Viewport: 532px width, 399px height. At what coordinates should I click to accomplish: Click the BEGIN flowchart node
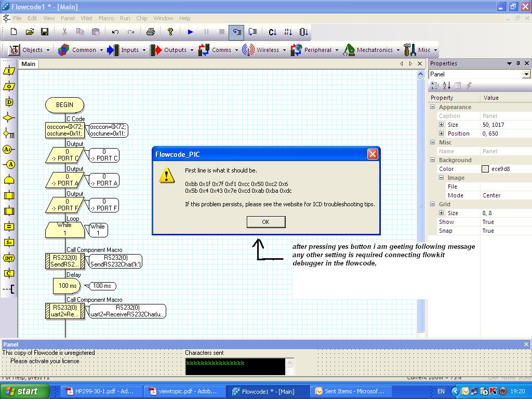coord(64,105)
